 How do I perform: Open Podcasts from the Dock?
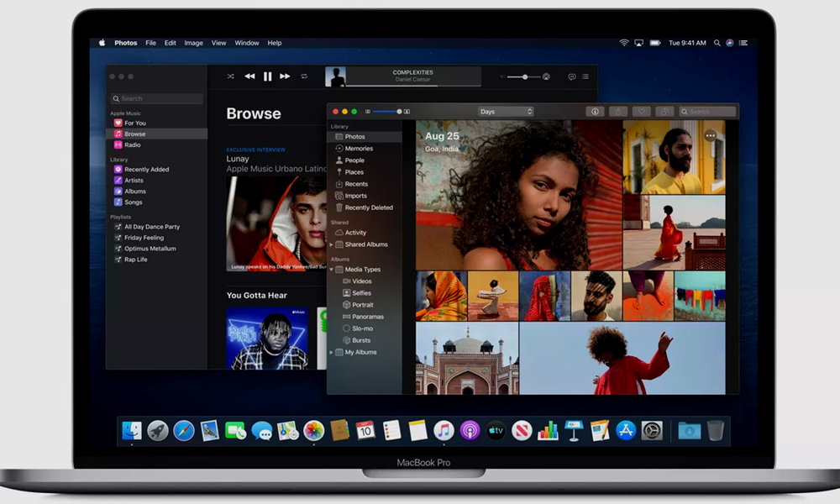pos(470,431)
